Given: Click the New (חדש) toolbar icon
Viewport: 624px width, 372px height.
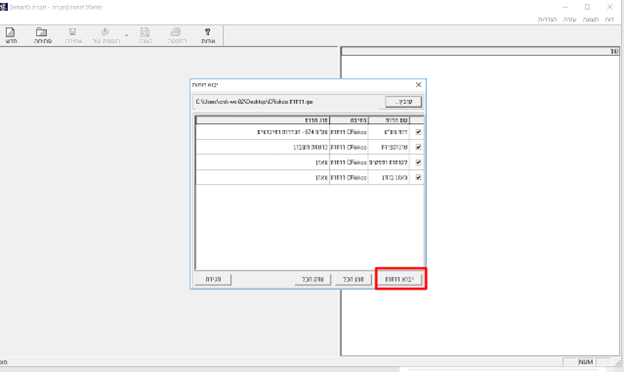Looking at the screenshot, I should [11, 32].
